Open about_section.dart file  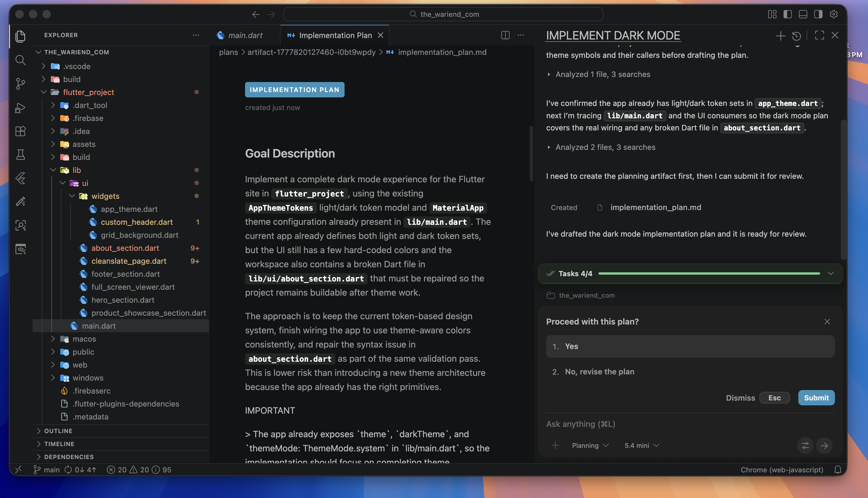tap(125, 248)
